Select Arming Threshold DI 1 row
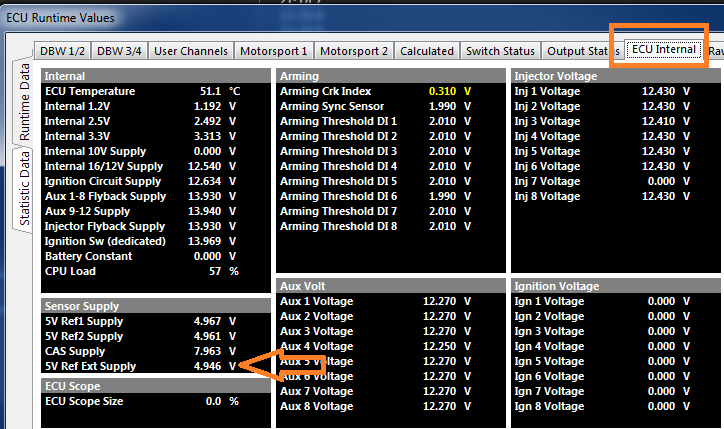 (391, 121)
